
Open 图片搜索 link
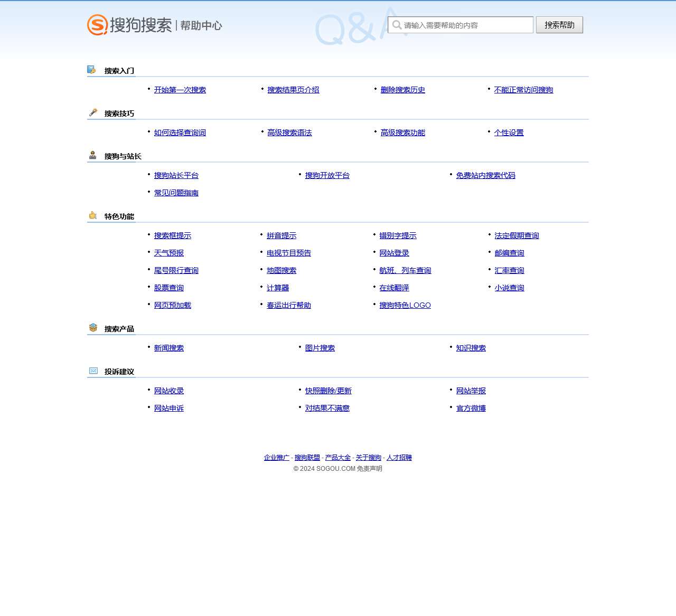coord(320,348)
